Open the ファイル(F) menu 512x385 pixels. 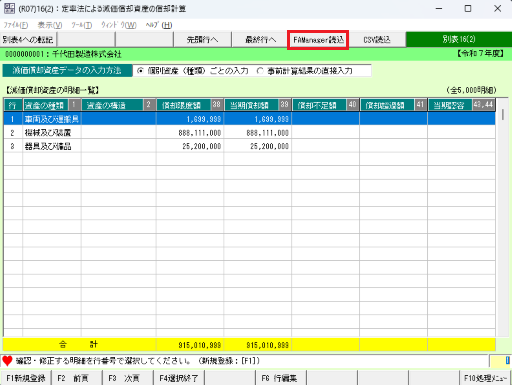[16, 25]
